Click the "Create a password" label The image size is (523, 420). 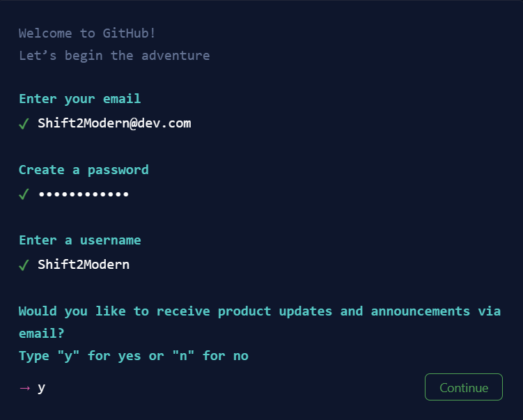pyautogui.click(x=84, y=169)
